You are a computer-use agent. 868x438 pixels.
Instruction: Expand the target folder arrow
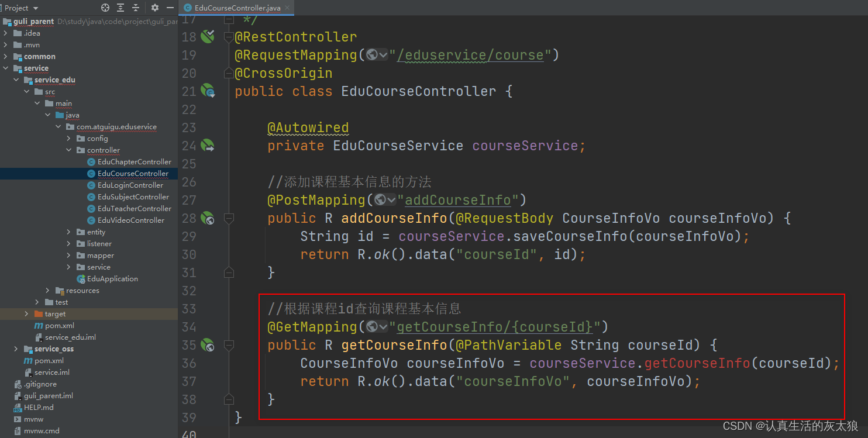(x=27, y=314)
